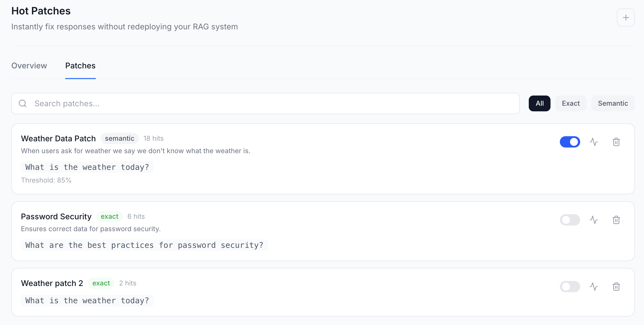Show only Semantic patches
Image resolution: width=644 pixels, height=325 pixels.
point(613,103)
